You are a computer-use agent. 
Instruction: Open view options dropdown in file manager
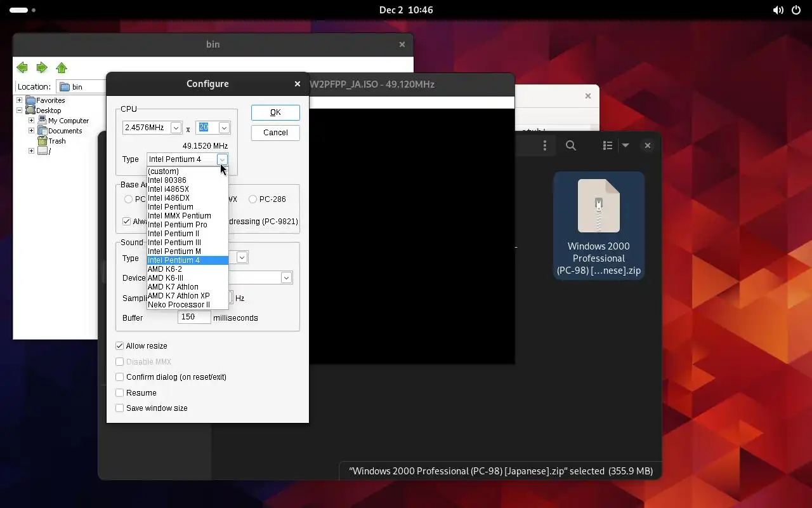[x=625, y=145]
